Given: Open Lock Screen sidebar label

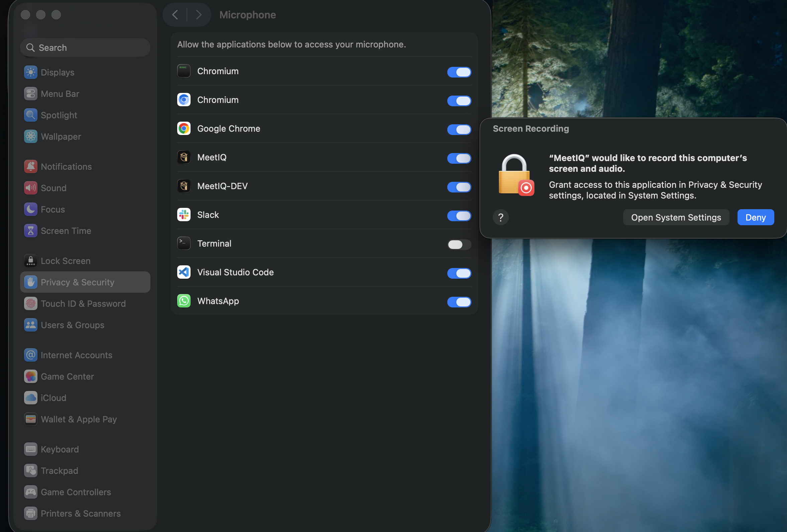Looking at the screenshot, I should [x=66, y=261].
